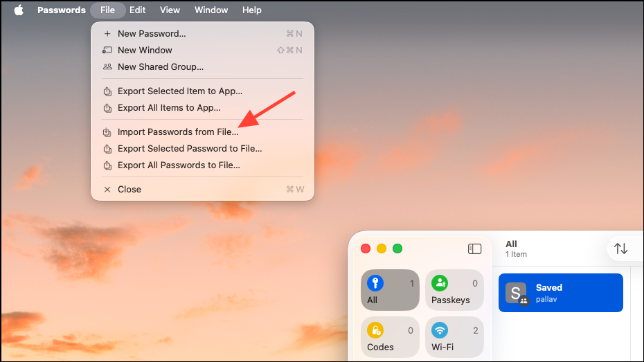Select Import Passwords from File…
The height and width of the screenshot is (362, 644).
point(202,132)
